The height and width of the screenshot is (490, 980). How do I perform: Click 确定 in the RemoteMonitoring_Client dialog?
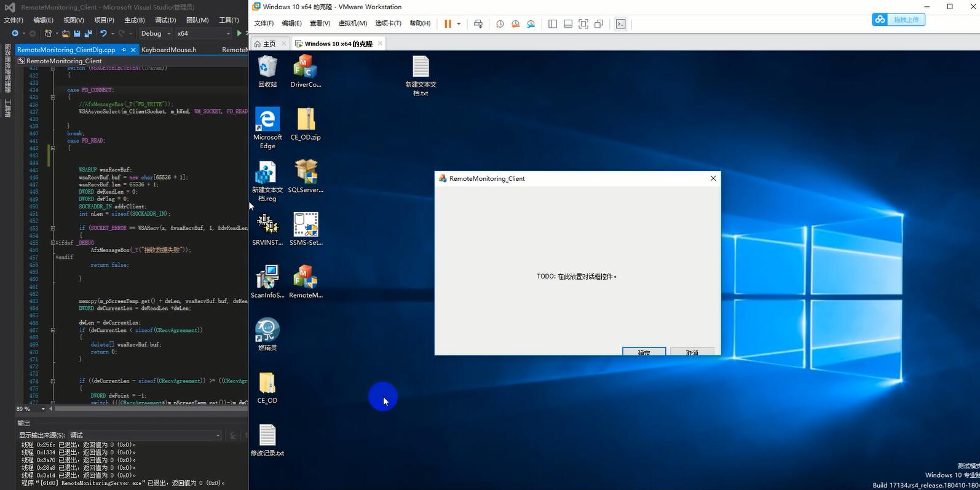(x=644, y=352)
